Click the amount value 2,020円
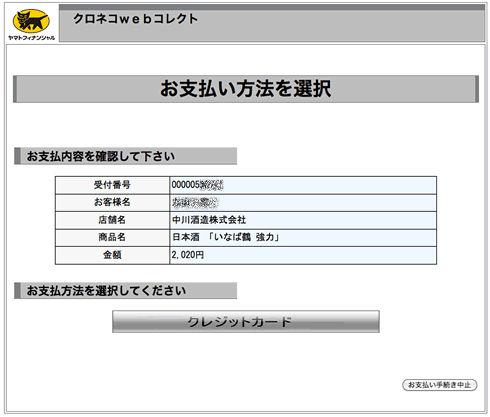Image resolution: width=490 pixels, height=417 pixels. click(x=188, y=255)
